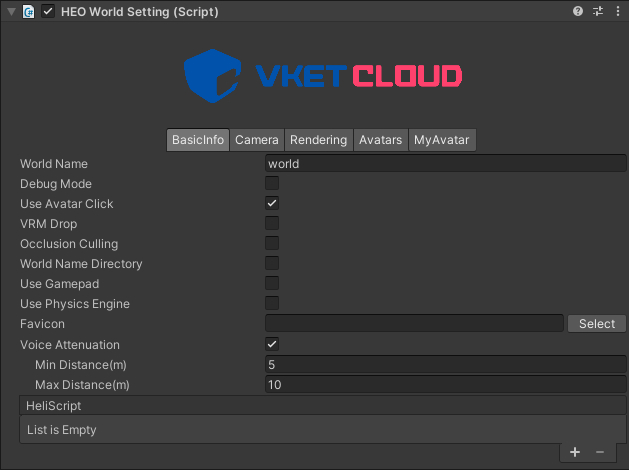Viewport: 629px width, 470px height.
Task: Turn on Use Physics Engine
Action: pos(272,304)
